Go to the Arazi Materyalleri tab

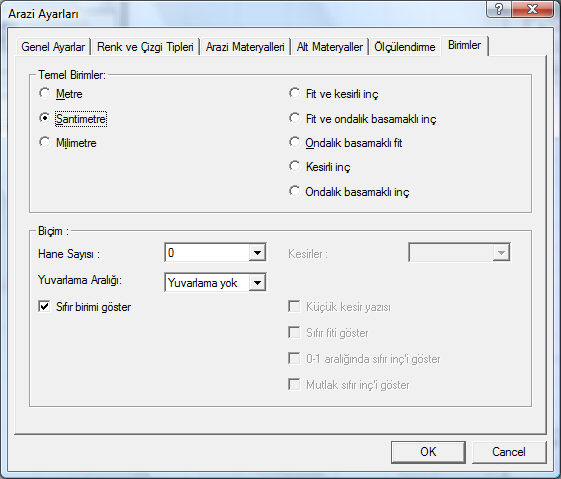(x=245, y=47)
